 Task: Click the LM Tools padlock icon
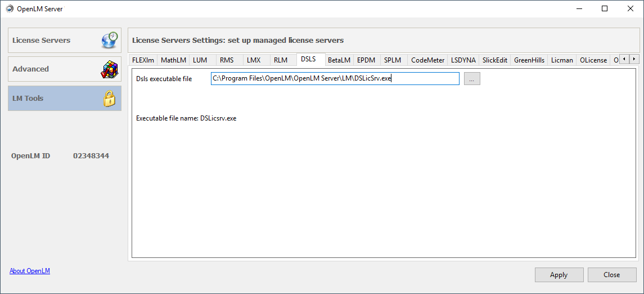pos(109,99)
